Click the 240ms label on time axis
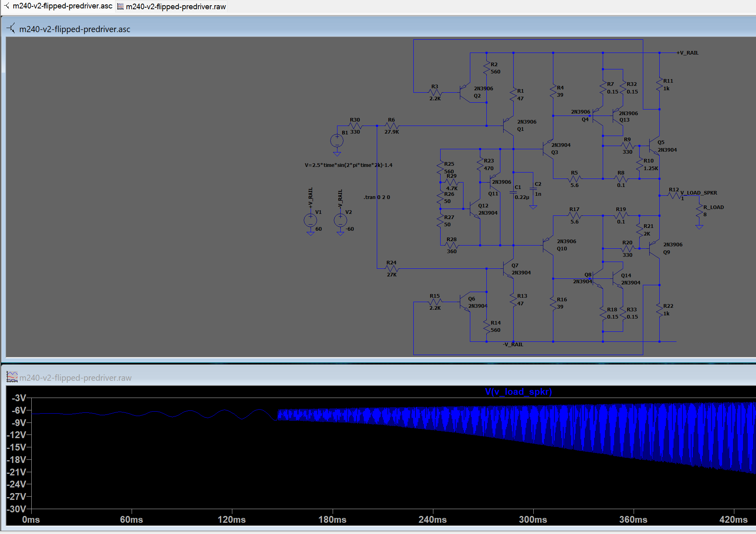 click(433, 520)
